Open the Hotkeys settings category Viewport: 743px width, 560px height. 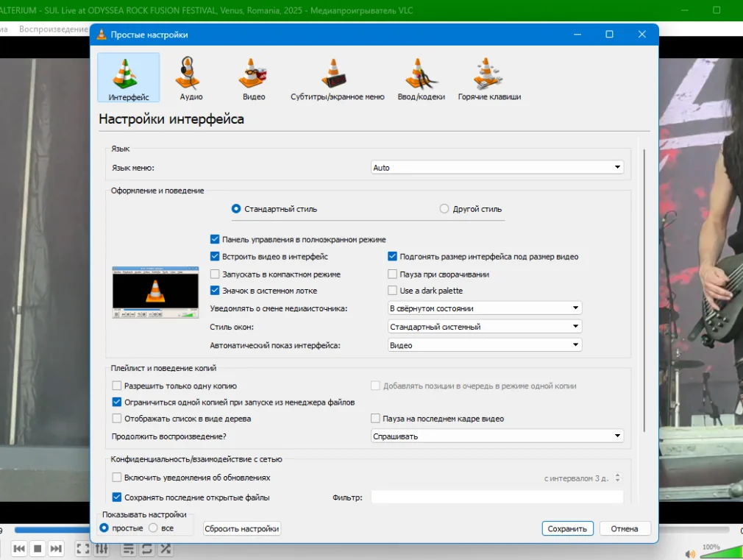489,78
